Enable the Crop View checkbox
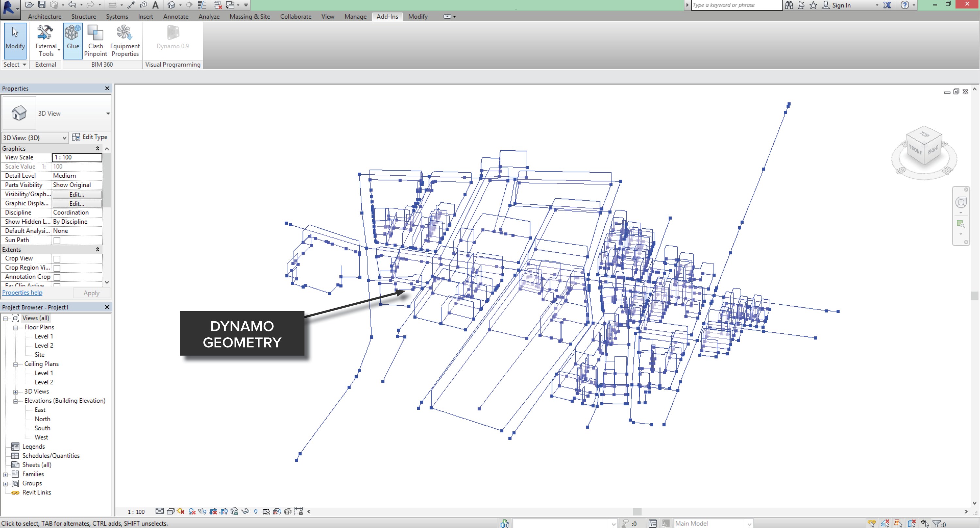 click(57, 258)
